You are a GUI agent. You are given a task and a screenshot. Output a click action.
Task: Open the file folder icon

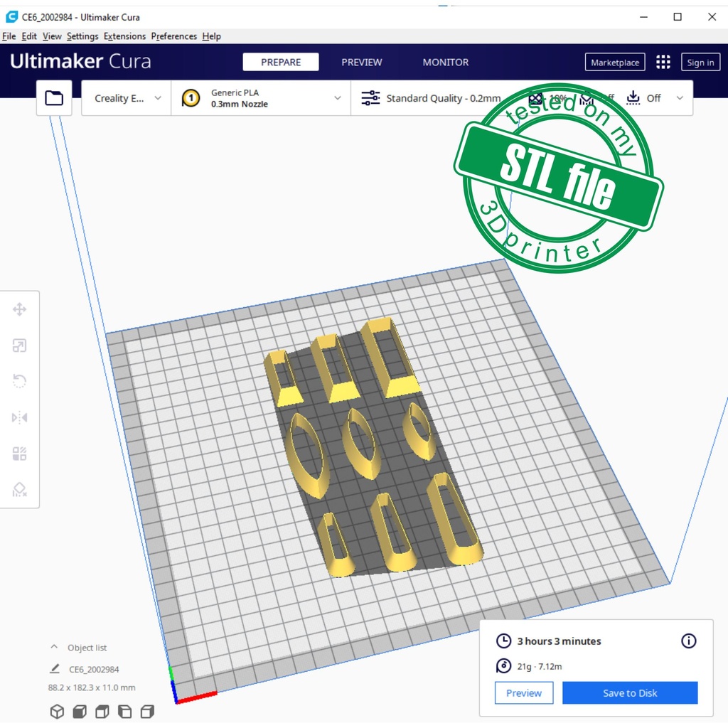pos(54,98)
